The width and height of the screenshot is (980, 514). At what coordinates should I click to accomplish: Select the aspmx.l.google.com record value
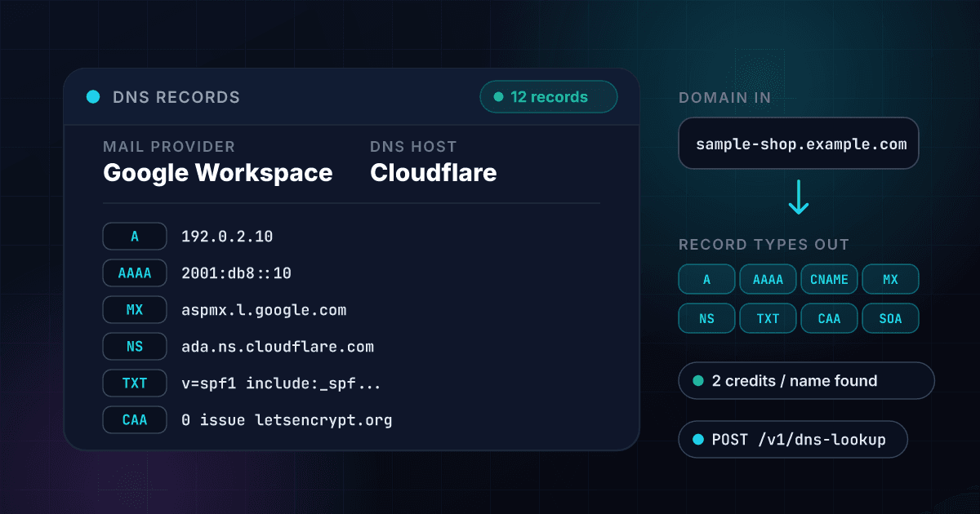tap(264, 310)
